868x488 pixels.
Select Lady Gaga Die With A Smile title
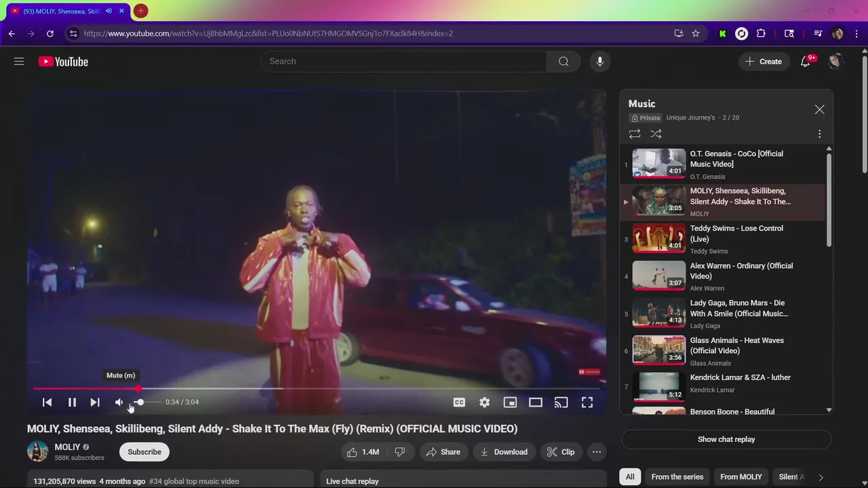pyautogui.click(x=739, y=308)
